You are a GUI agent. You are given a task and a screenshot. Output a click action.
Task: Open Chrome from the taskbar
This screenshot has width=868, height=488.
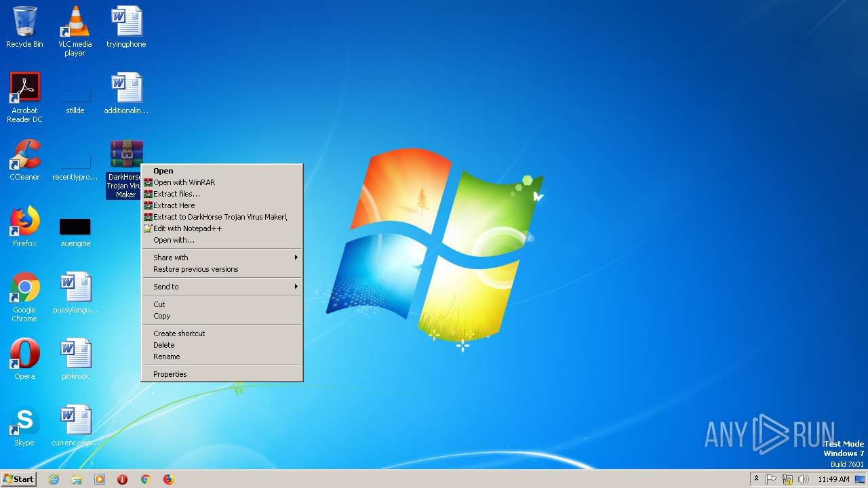[145, 479]
